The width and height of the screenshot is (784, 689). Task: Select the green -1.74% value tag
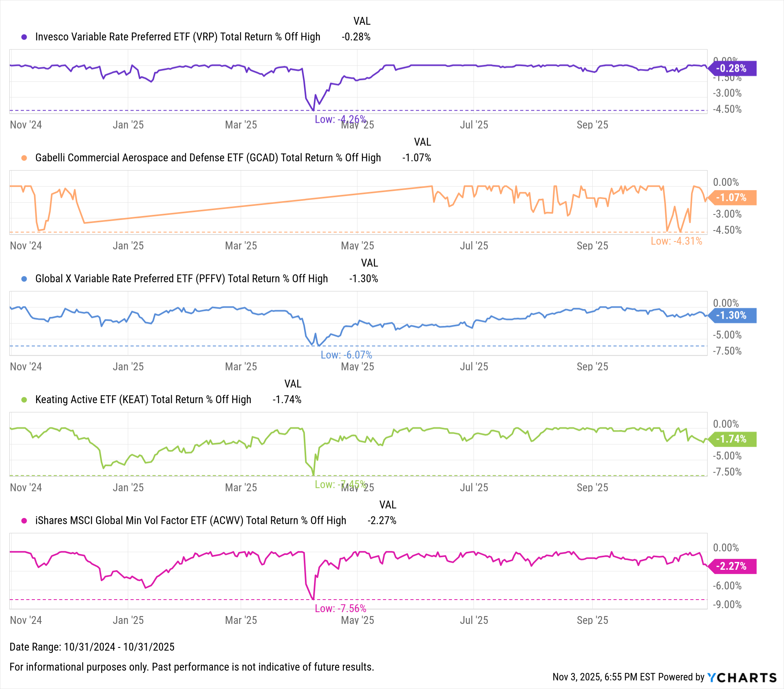pos(731,439)
